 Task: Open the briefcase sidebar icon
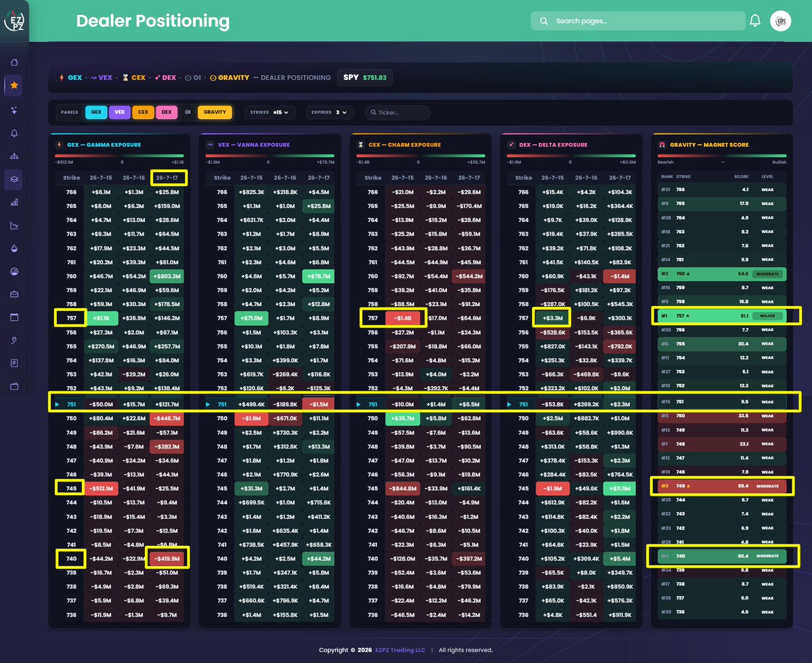14,294
